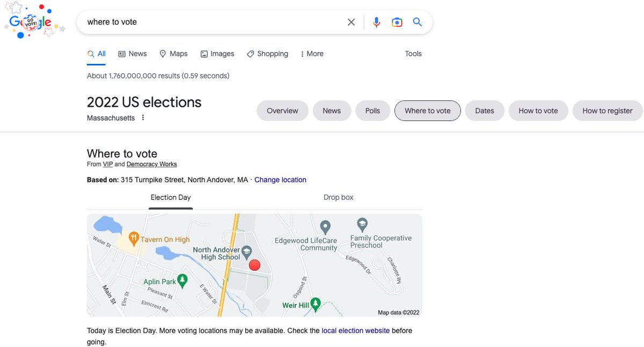Open search by image camera icon

coord(397,22)
